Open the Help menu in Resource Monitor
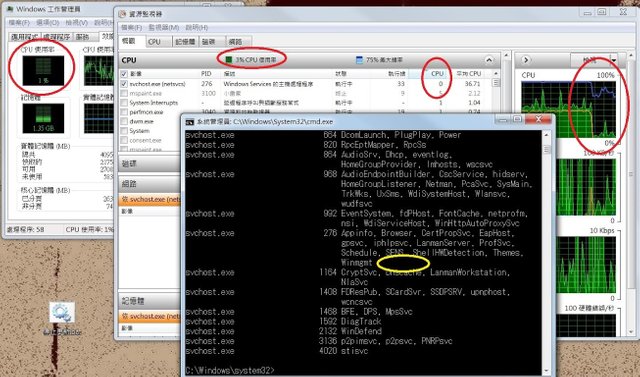Viewport: 640px width, 377px height. tap(196, 28)
